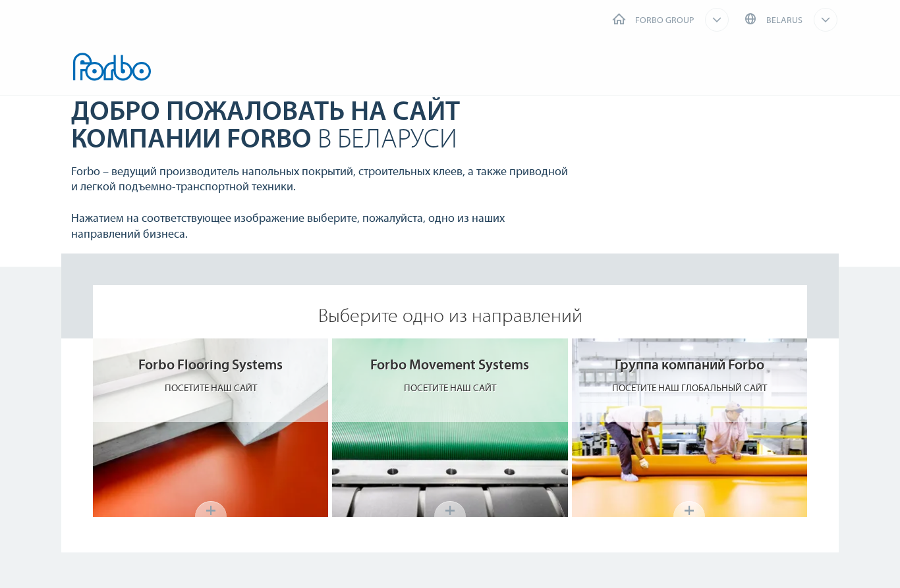Open the FORBO GROUP link
The height and width of the screenshot is (588, 900).
(x=664, y=20)
